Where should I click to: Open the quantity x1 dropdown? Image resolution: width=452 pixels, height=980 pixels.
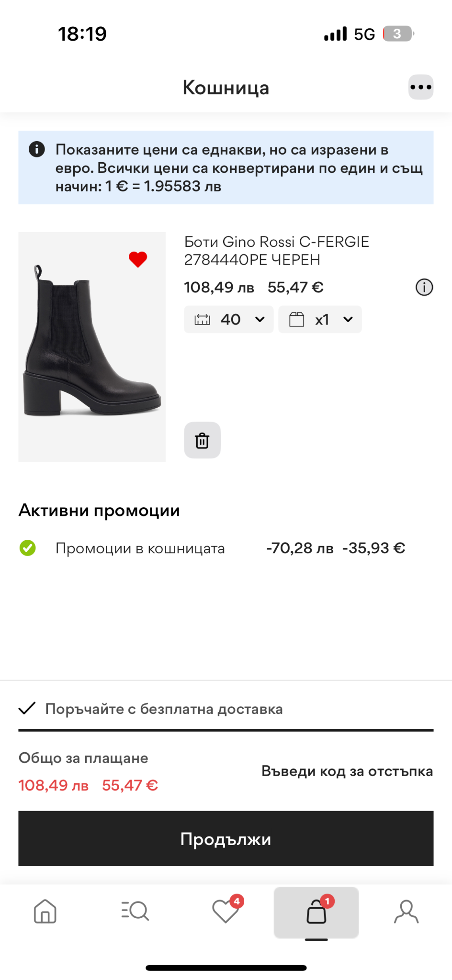[320, 319]
